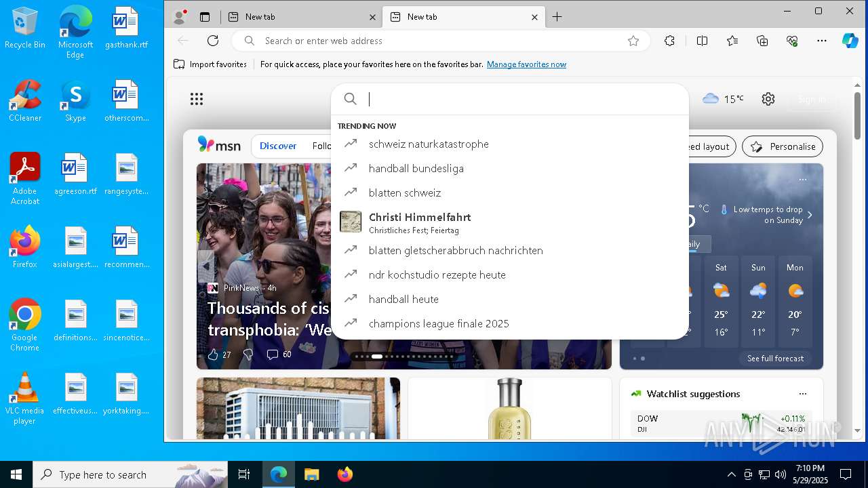Show hidden system tray icons
868x488 pixels.
(731, 474)
